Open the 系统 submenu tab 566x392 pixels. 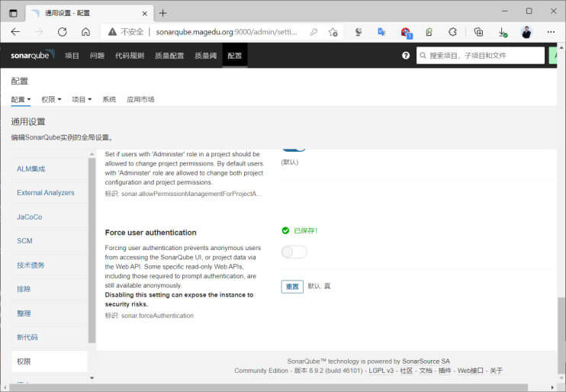tap(109, 99)
